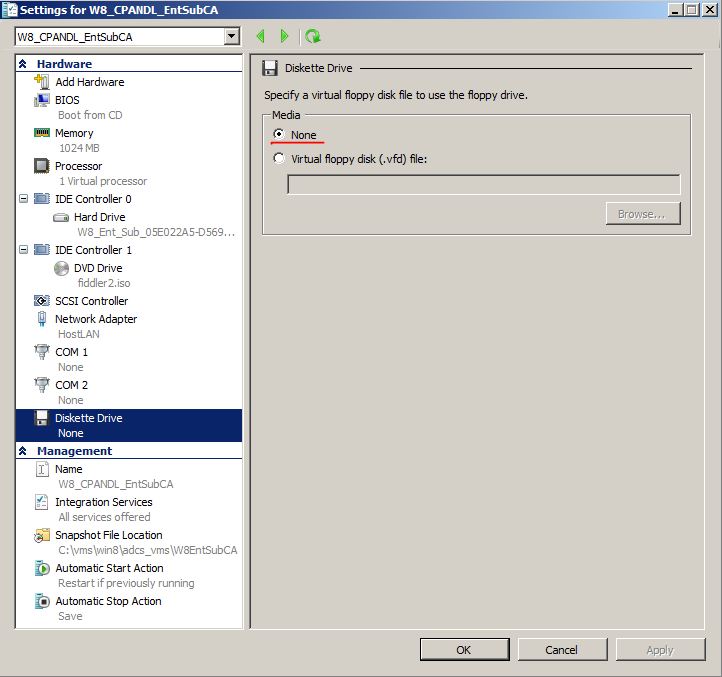The image size is (722, 677).
Task: Click the '1024 MB' memory value
Action: point(79,148)
